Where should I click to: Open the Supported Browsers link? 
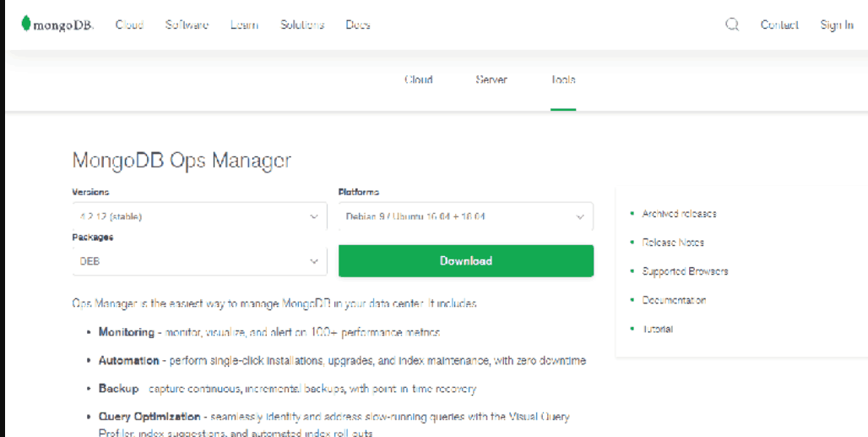685,271
